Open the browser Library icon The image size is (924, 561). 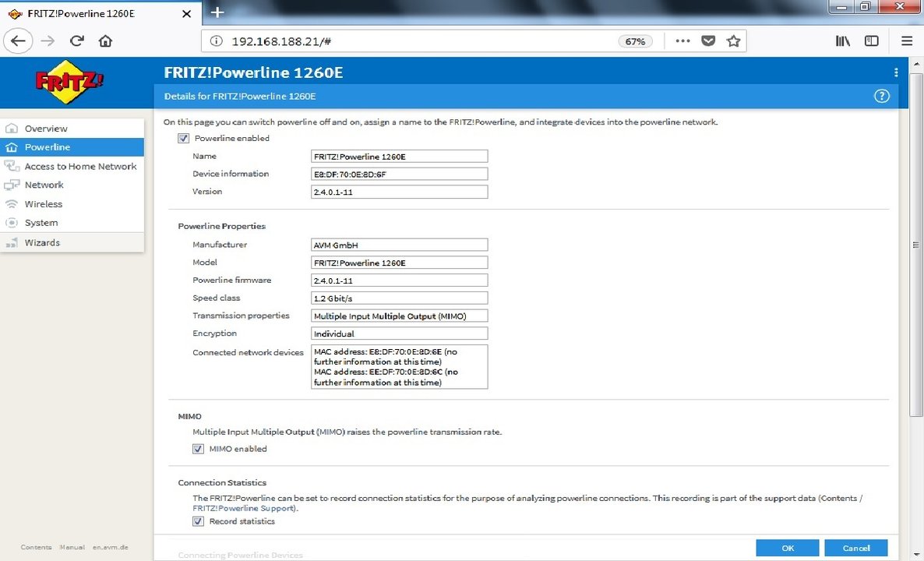pyautogui.click(x=843, y=41)
